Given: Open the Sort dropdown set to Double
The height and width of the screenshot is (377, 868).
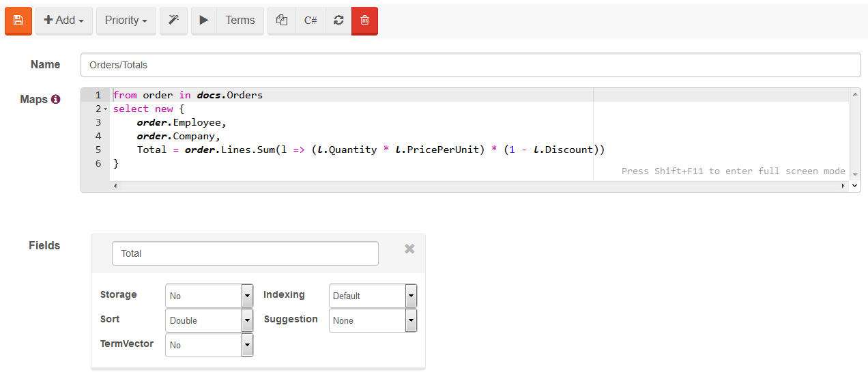Looking at the screenshot, I should [209, 320].
